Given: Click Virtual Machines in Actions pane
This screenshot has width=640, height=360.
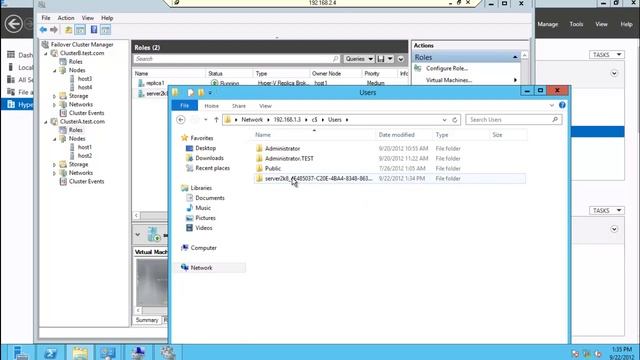Looking at the screenshot, I should 449,80.
